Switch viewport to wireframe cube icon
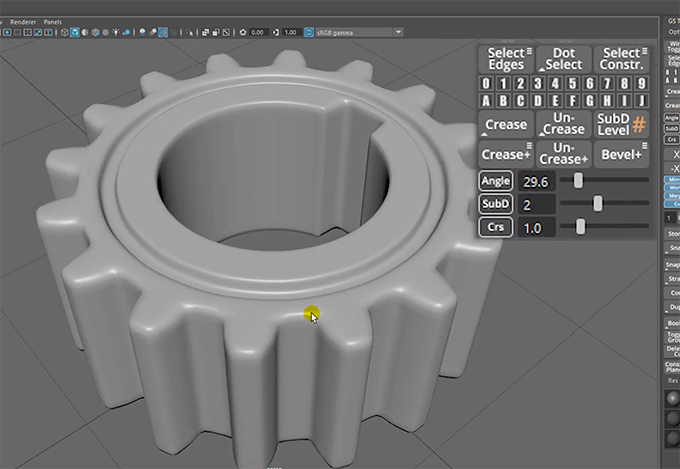 (x=65, y=33)
